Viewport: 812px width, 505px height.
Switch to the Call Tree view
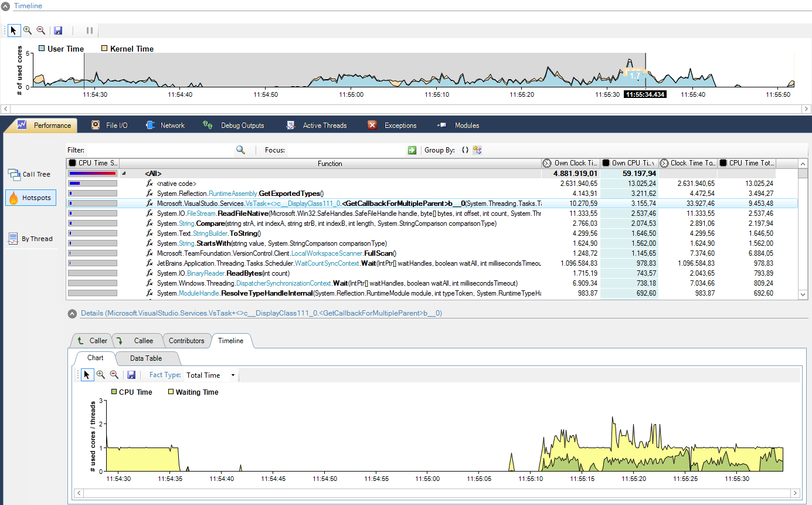31,174
